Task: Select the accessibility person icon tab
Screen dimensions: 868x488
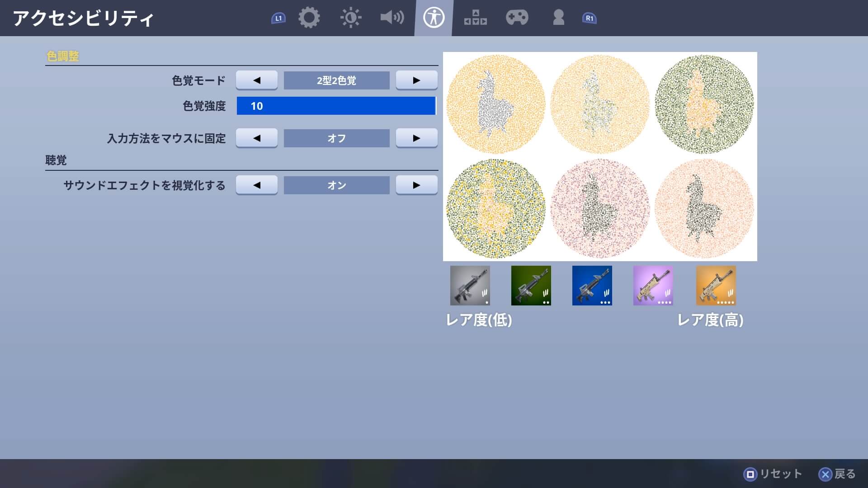Action: click(434, 18)
